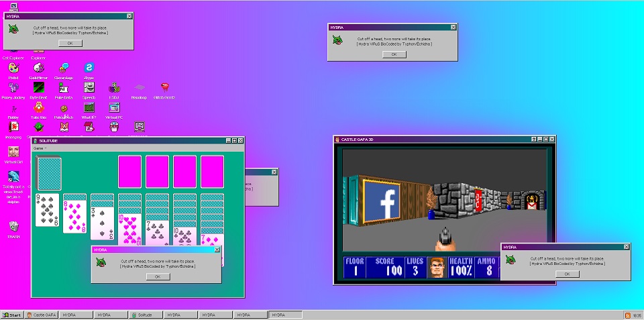
Task: Launch the Glitch Grrrlz red lips icon
Action: click(x=165, y=87)
